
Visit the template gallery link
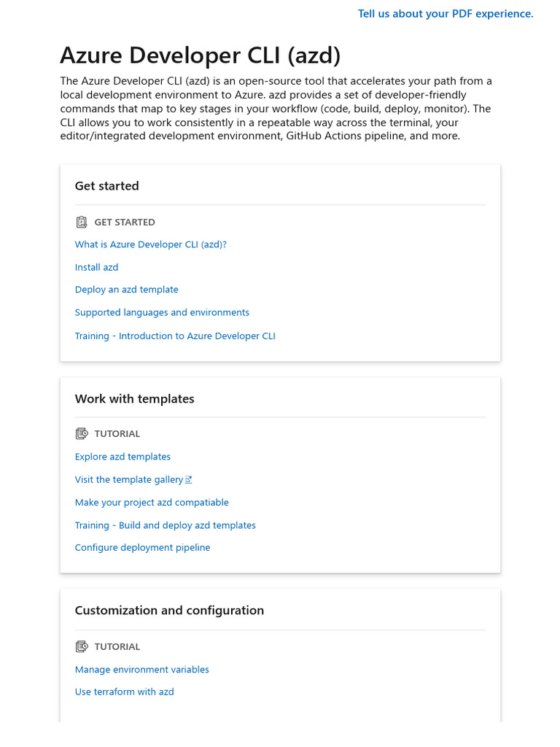pyautogui.click(x=129, y=479)
